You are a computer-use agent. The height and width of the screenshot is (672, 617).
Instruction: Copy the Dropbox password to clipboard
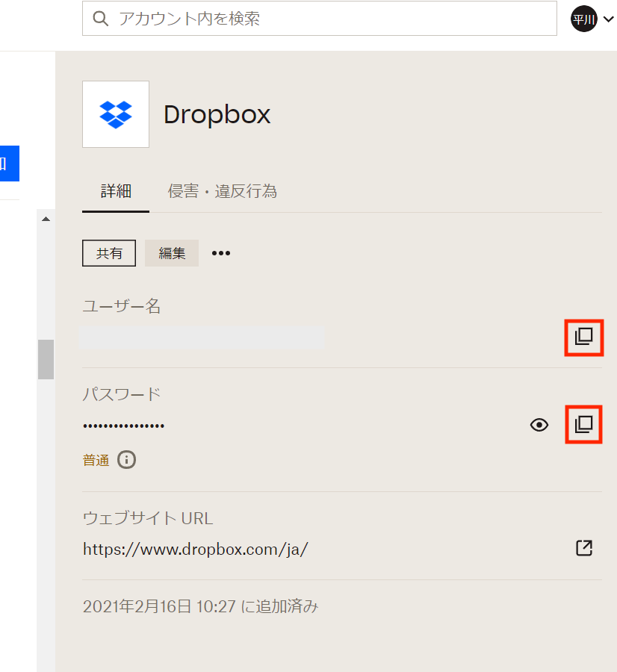(583, 425)
